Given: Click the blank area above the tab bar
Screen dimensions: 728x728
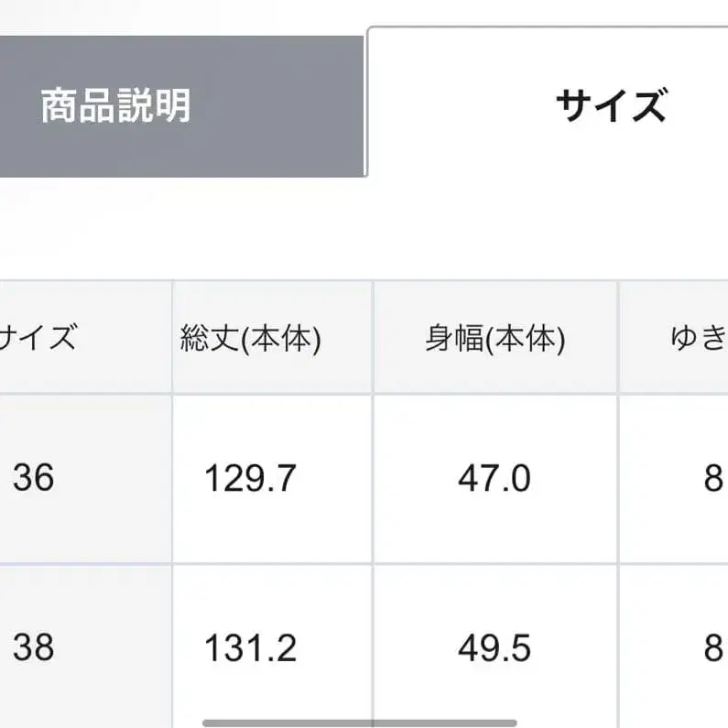Looking at the screenshot, I should tap(183, 16).
